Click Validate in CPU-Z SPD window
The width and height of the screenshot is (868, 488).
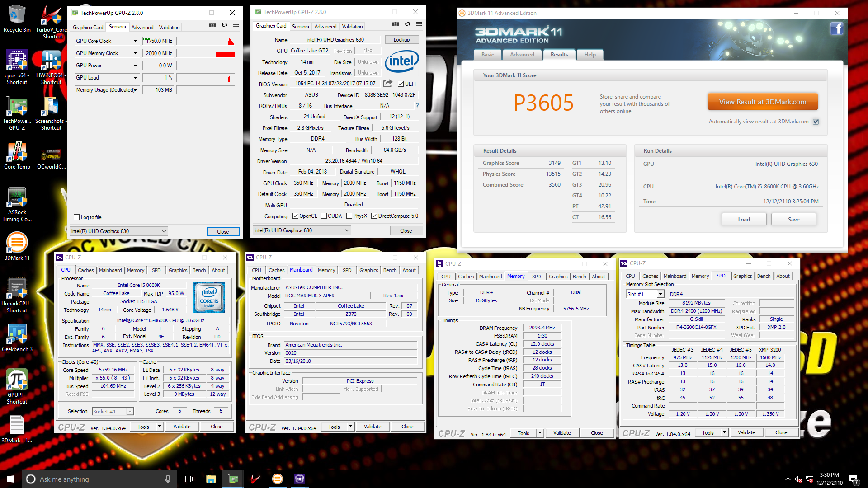pyautogui.click(x=746, y=432)
